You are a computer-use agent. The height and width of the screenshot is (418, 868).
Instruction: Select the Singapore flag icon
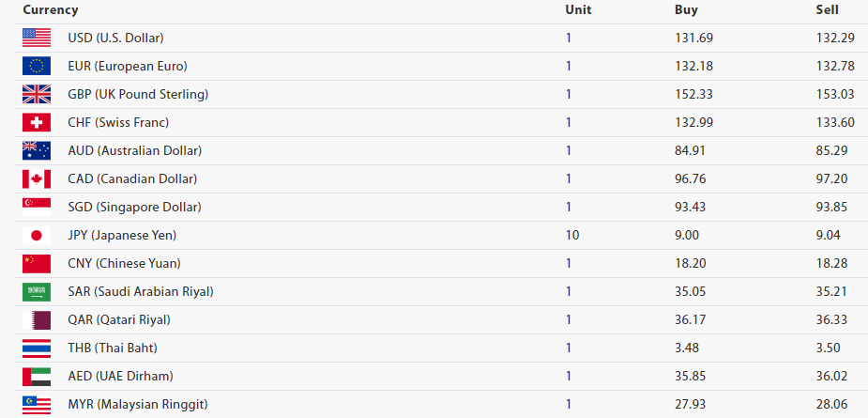(x=37, y=207)
